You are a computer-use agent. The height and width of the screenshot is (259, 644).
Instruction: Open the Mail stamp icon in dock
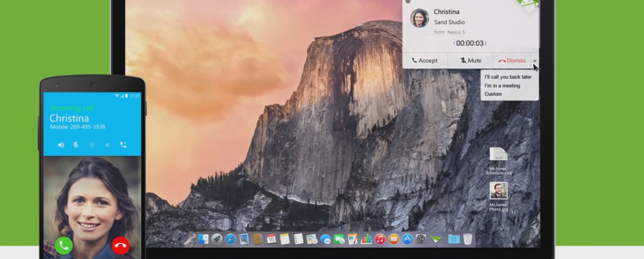(244, 239)
